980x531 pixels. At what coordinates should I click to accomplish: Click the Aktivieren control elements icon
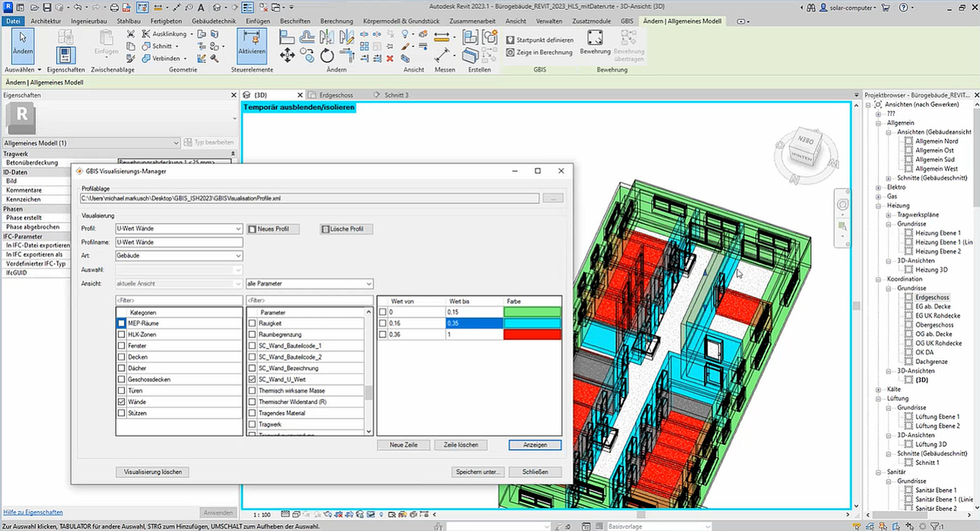point(252,45)
